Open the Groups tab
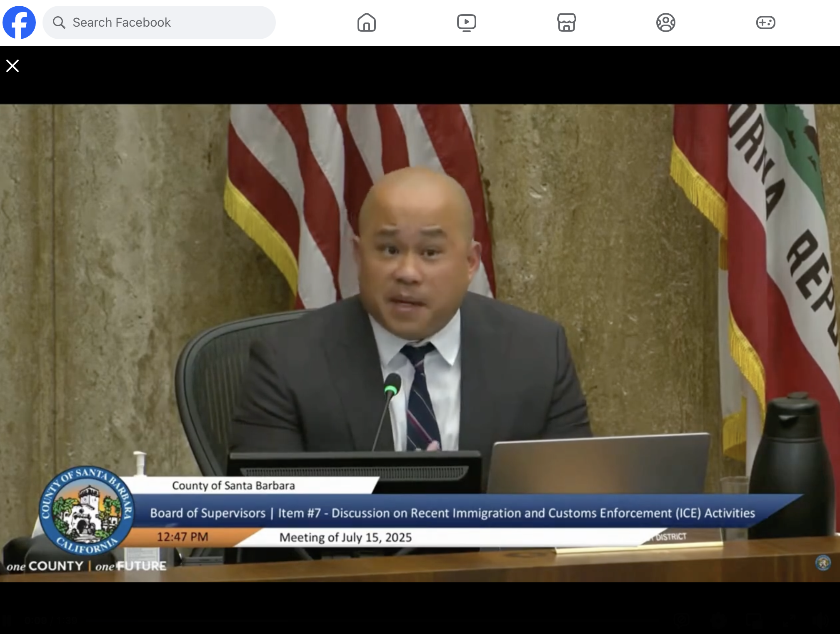840x634 pixels. tap(665, 22)
